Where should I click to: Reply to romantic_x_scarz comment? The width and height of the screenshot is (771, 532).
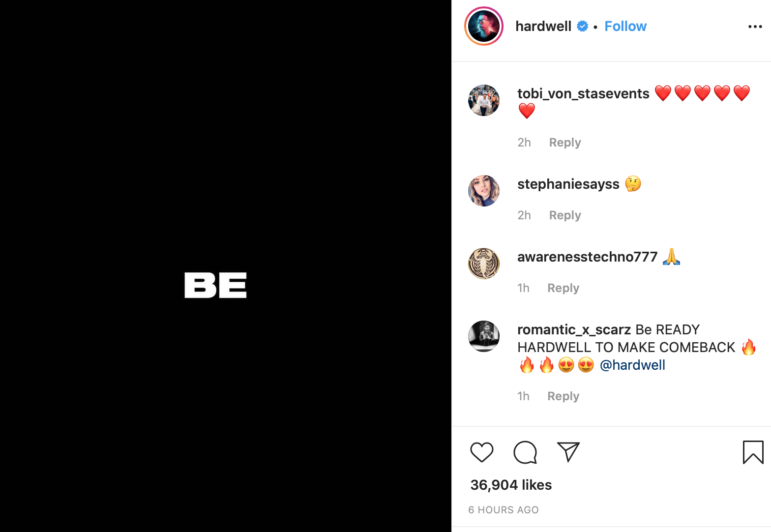(x=563, y=396)
